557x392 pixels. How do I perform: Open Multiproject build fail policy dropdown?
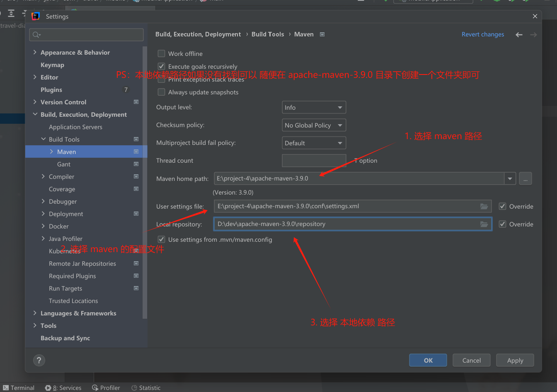tap(314, 143)
